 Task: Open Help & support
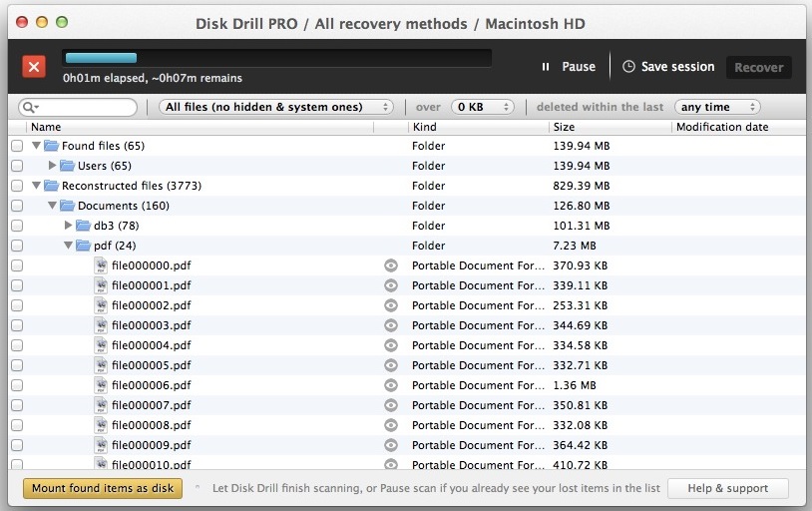[x=727, y=488]
